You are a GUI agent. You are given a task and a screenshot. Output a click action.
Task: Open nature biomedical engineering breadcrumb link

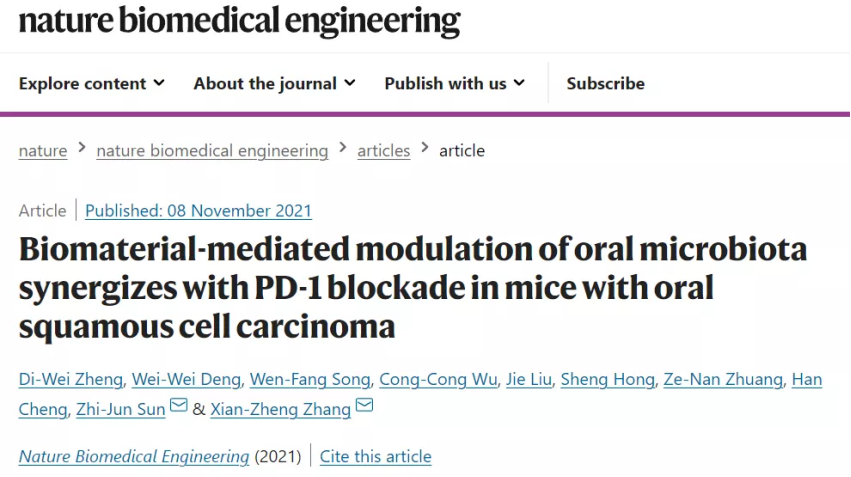coord(212,150)
